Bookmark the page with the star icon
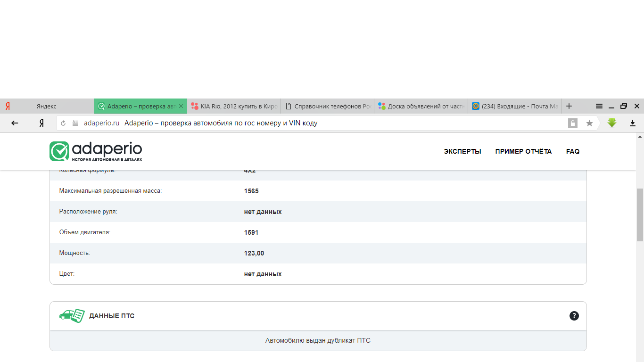Screen dimensions: 644x362 (589, 123)
